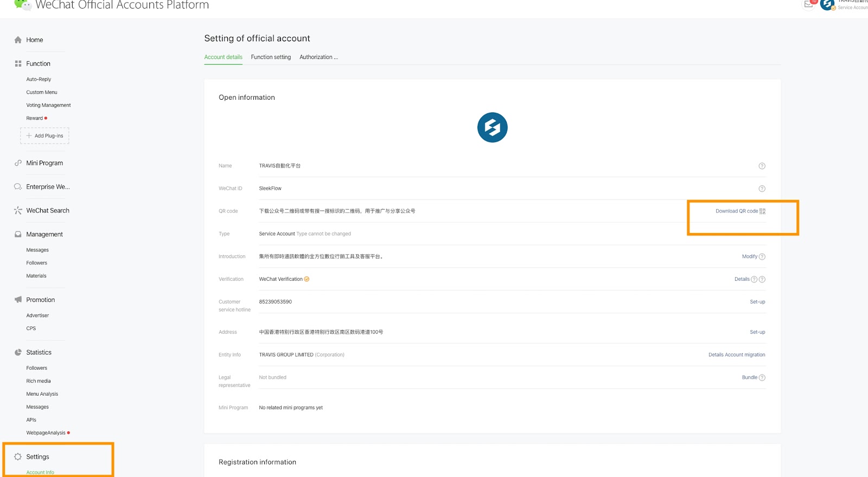The height and width of the screenshot is (477, 868).
Task: Open Advertiser under Promotion
Action: point(37,315)
